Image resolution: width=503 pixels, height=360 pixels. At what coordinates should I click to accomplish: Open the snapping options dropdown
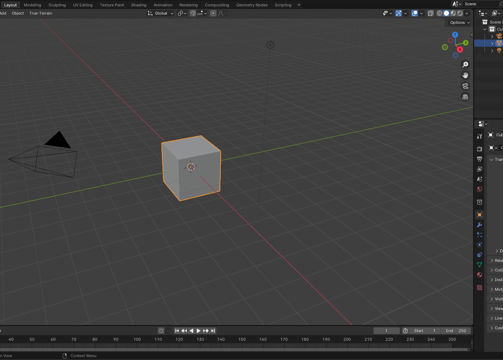tap(202, 13)
